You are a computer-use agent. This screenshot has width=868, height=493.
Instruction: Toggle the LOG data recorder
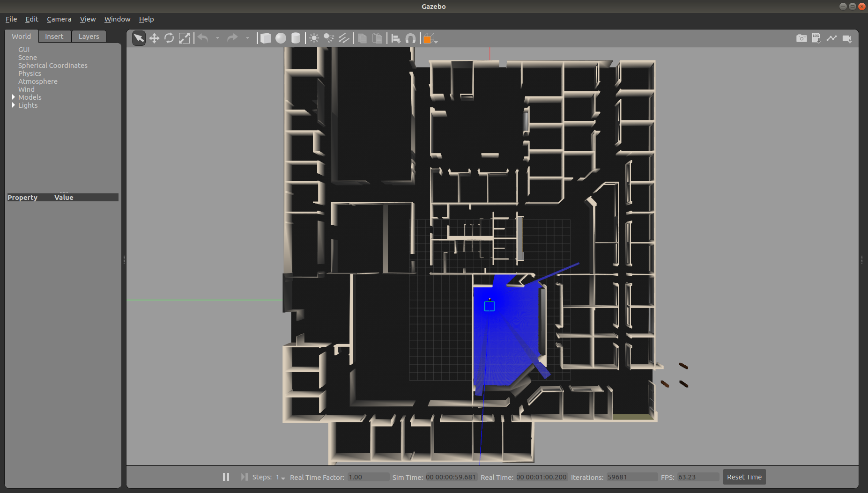[816, 38]
